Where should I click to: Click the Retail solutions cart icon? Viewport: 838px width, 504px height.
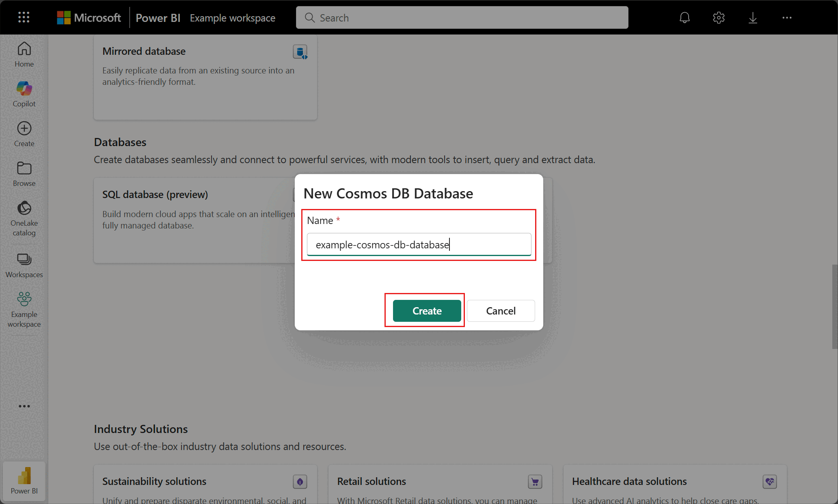click(x=535, y=482)
